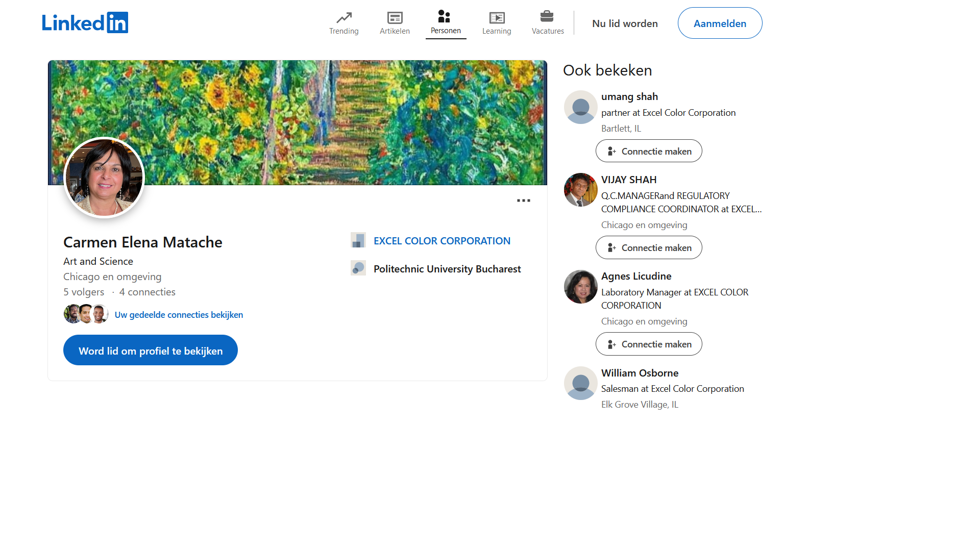Image resolution: width=980 pixels, height=551 pixels.
Task: Open VIJAY SHAH's profile photo
Action: click(x=581, y=190)
